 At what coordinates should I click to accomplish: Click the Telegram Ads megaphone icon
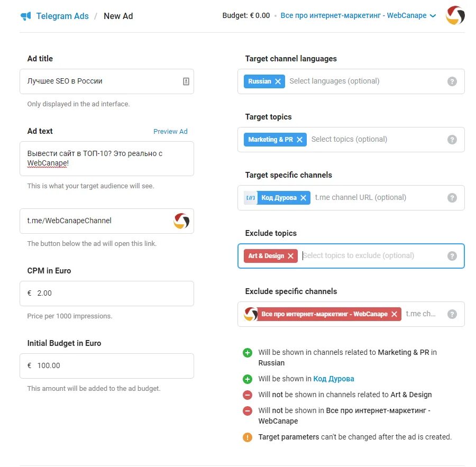click(x=26, y=16)
